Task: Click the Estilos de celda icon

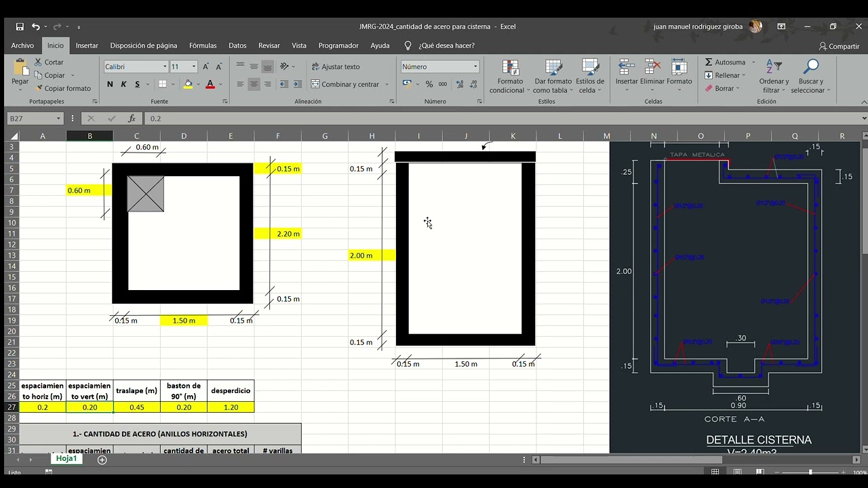Action: (x=590, y=67)
